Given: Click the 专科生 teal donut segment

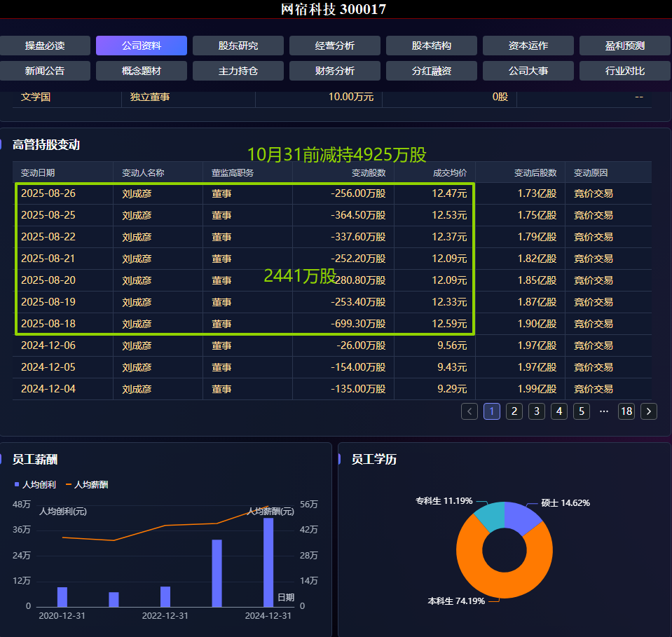Looking at the screenshot, I should tap(492, 516).
